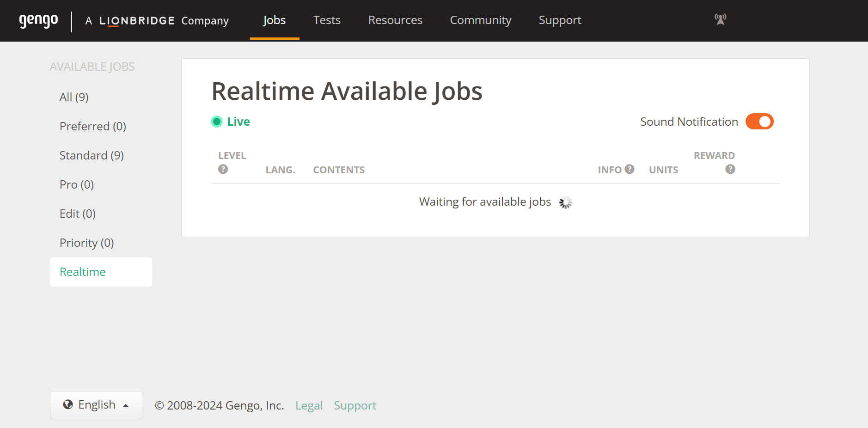868x428 pixels.
Task: Open the Jobs tab in navigation
Action: coord(275,20)
